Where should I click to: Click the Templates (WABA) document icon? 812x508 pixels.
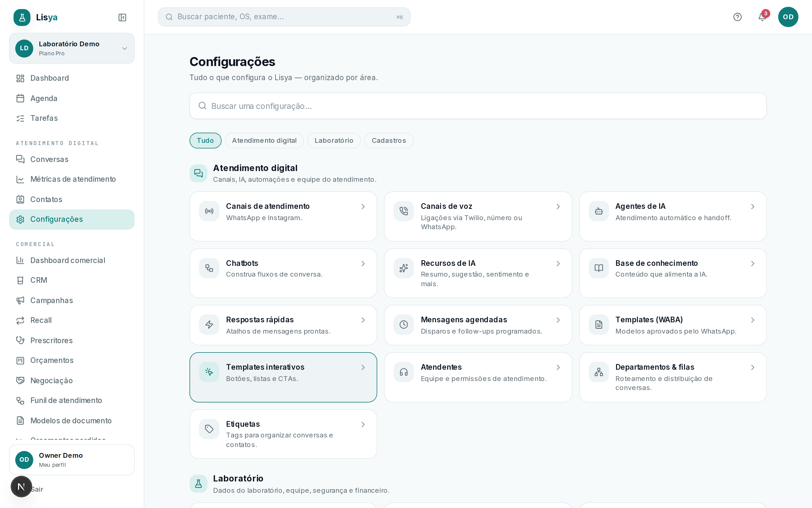[599, 325]
